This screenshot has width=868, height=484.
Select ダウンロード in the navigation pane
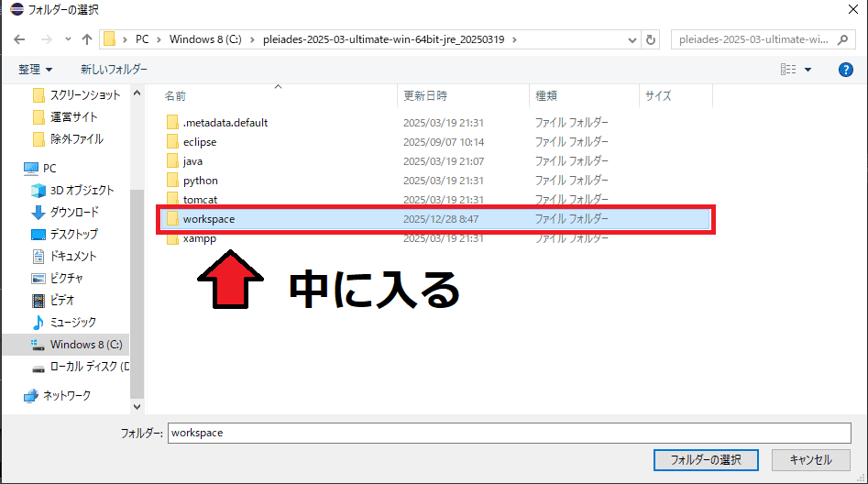tap(73, 212)
